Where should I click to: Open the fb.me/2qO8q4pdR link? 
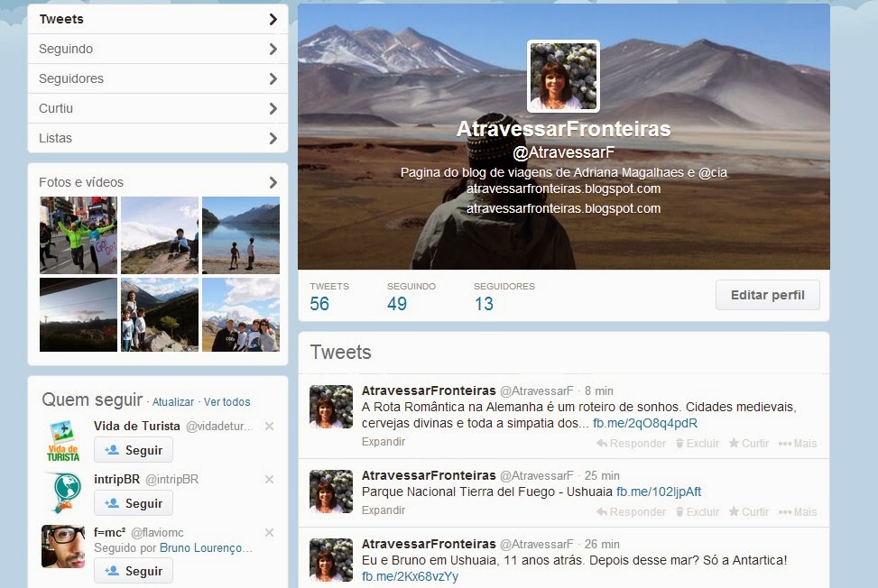(645, 423)
